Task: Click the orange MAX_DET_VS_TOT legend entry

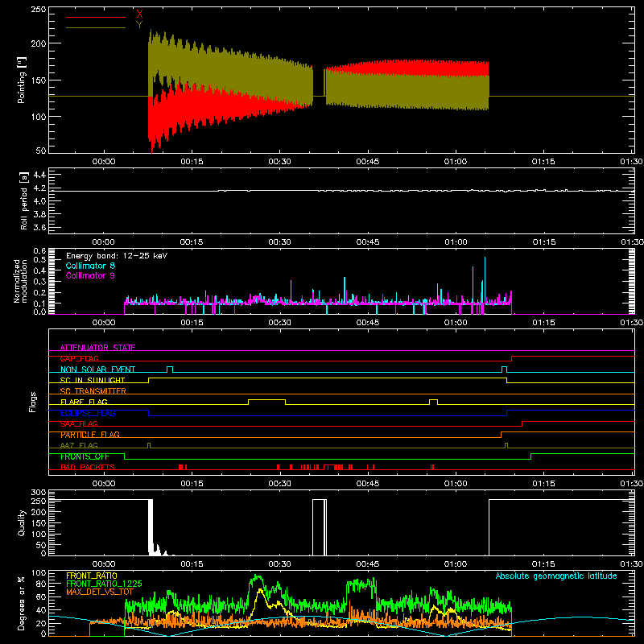Action: coord(100,592)
